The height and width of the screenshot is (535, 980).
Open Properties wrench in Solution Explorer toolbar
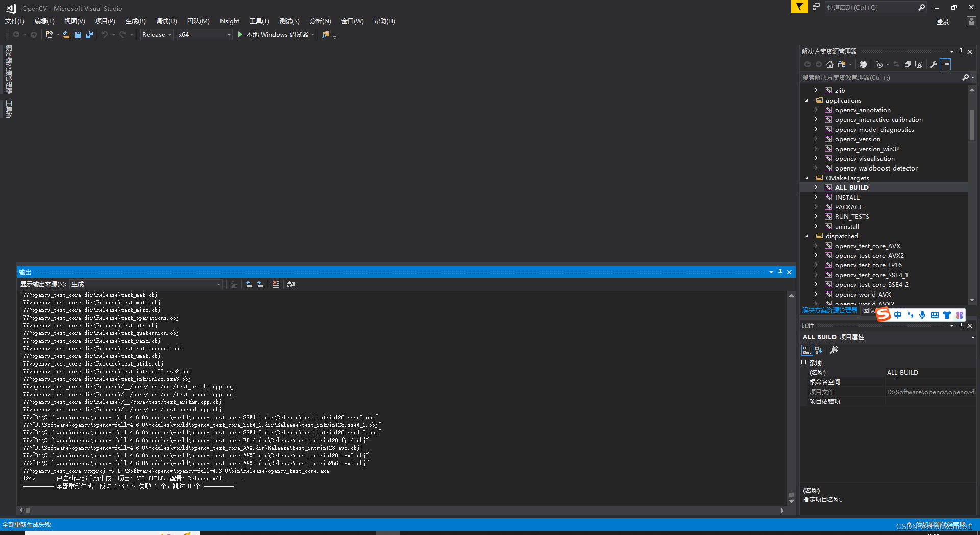click(x=934, y=64)
